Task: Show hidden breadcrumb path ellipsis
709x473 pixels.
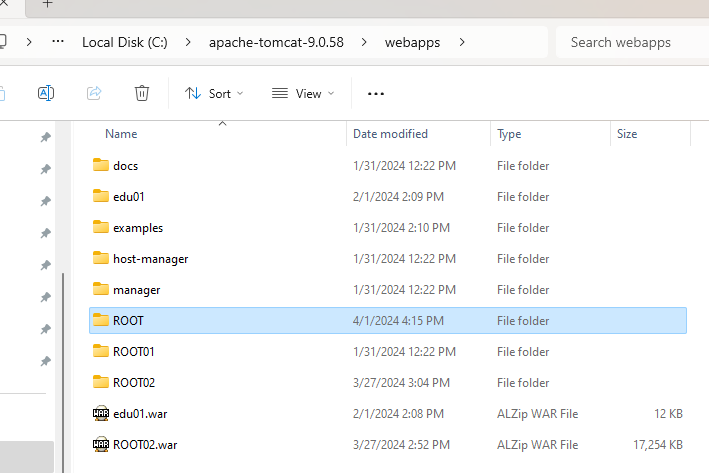Action: (58, 41)
